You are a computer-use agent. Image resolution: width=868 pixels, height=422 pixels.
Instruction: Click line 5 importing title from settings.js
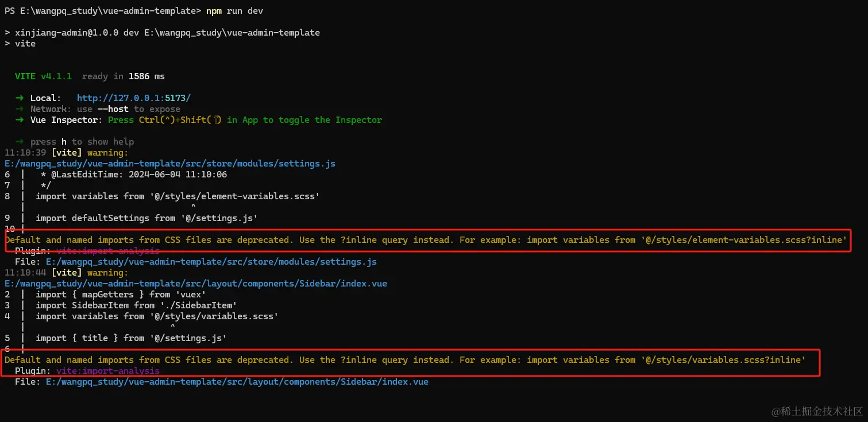coord(115,338)
